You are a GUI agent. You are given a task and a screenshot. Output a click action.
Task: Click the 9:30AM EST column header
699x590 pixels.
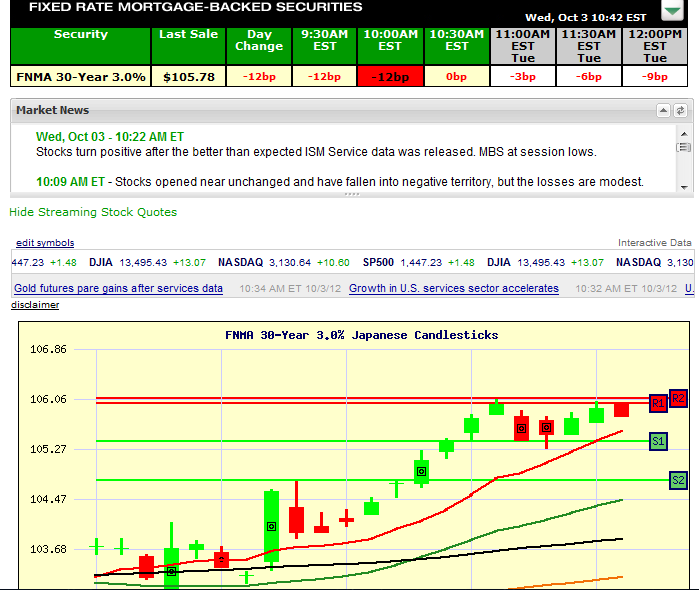point(325,46)
